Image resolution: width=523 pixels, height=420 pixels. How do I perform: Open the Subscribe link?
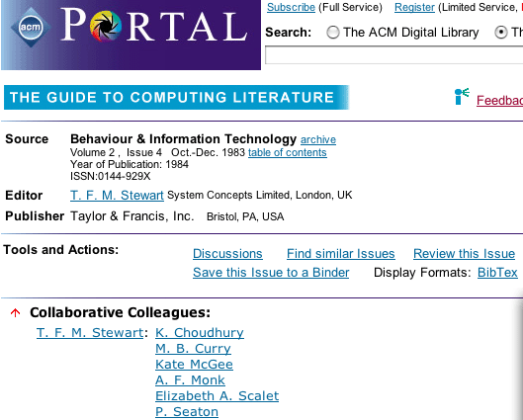(x=291, y=7)
